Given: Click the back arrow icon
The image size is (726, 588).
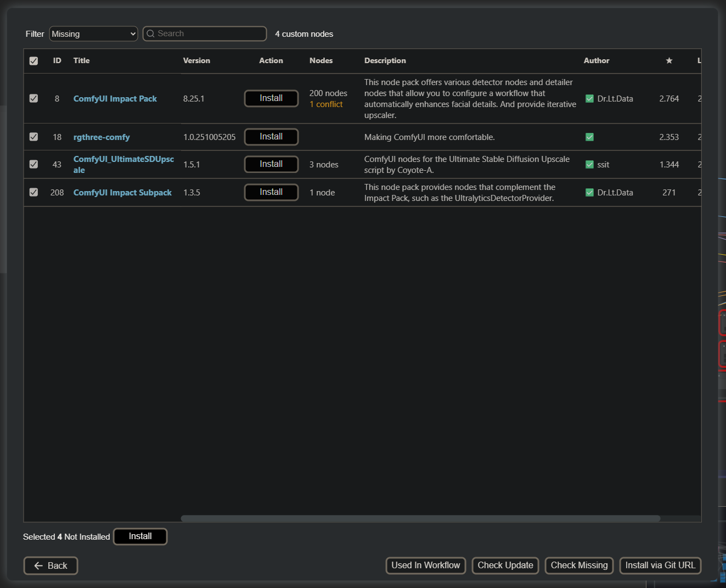Looking at the screenshot, I should pyautogui.click(x=37, y=565).
